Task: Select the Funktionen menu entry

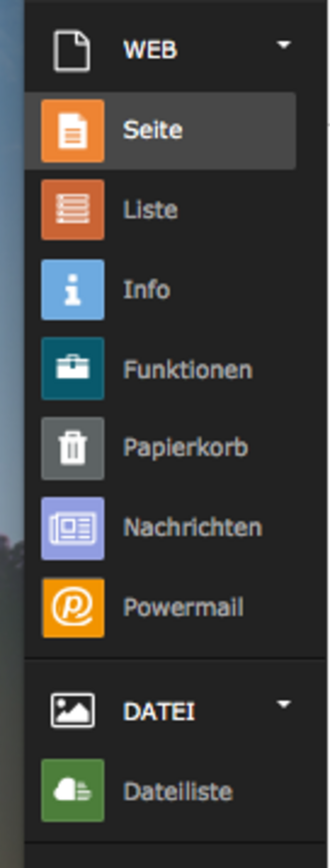Action: pyautogui.click(x=188, y=369)
